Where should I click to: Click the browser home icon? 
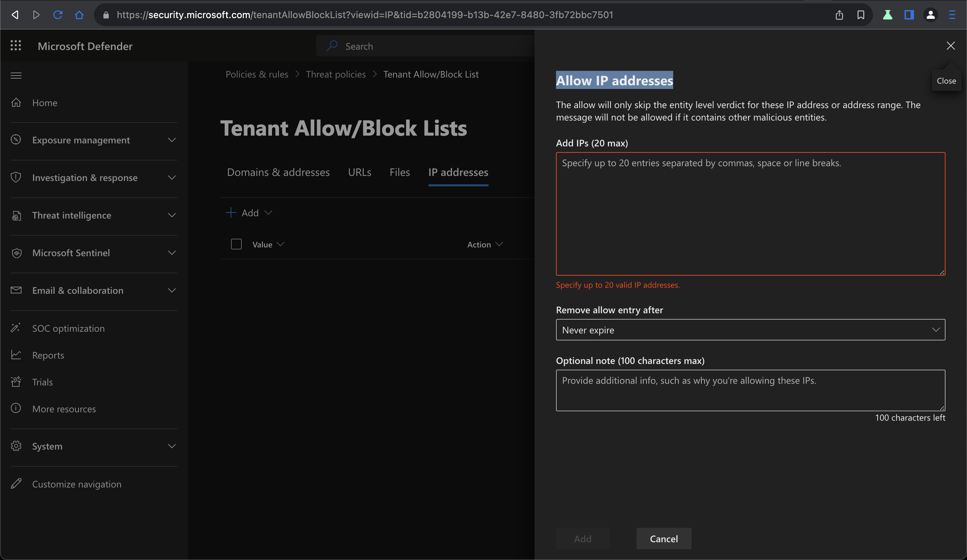[x=79, y=14]
